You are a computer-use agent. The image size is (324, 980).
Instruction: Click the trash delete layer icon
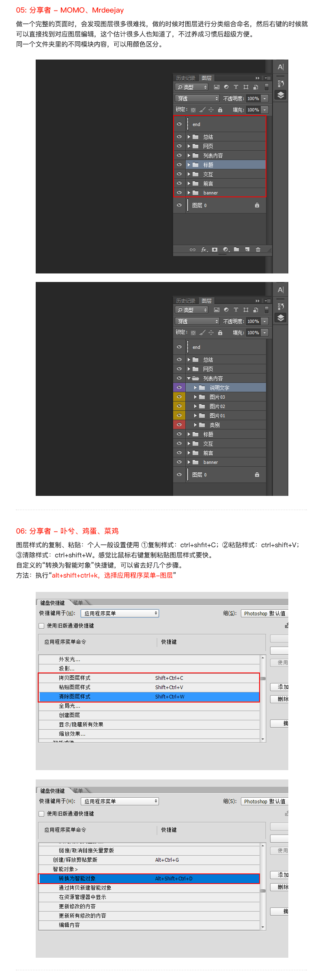pos(258,250)
